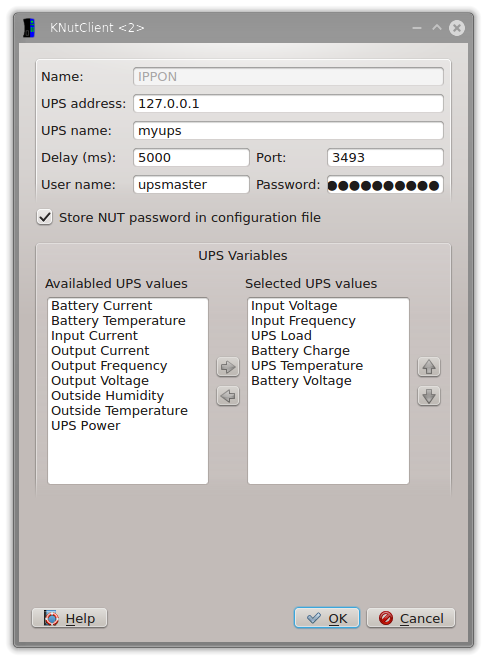Select UPS Power in available list
The width and height of the screenshot is (487, 661).
coord(128,426)
